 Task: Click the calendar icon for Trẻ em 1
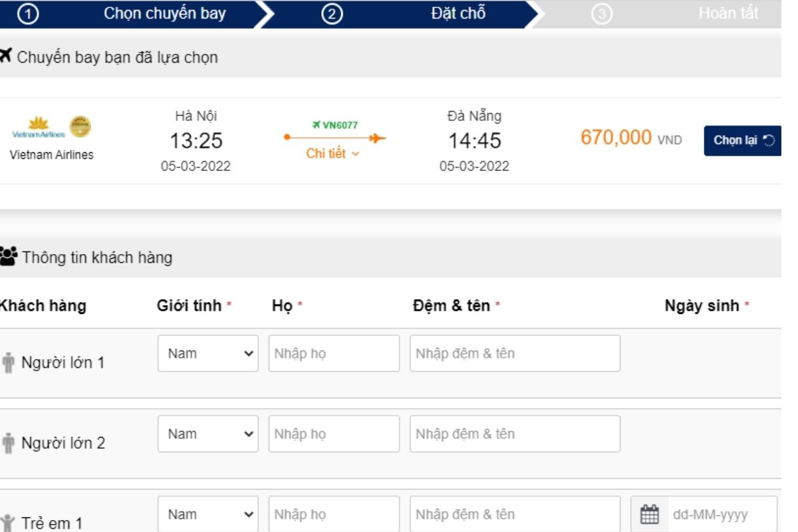click(649, 515)
